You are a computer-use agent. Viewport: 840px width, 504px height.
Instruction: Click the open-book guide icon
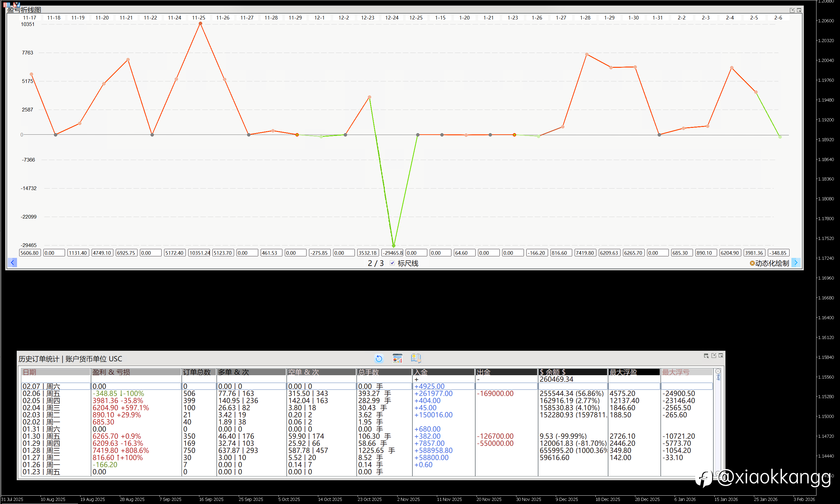tap(416, 358)
